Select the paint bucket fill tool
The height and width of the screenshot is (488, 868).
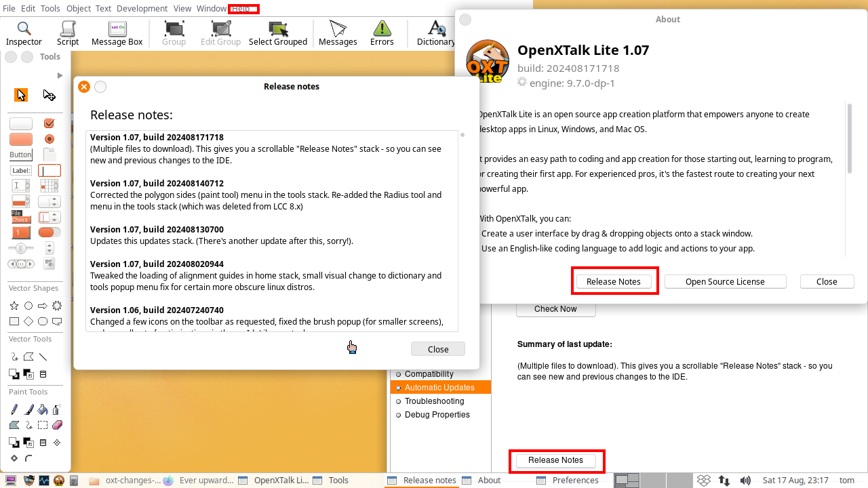click(43, 409)
